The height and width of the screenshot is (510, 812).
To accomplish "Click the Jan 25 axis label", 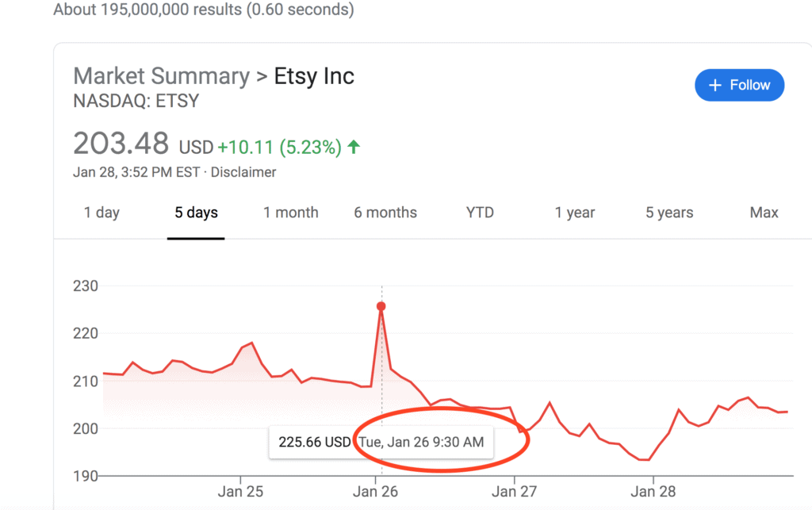I will point(240,492).
